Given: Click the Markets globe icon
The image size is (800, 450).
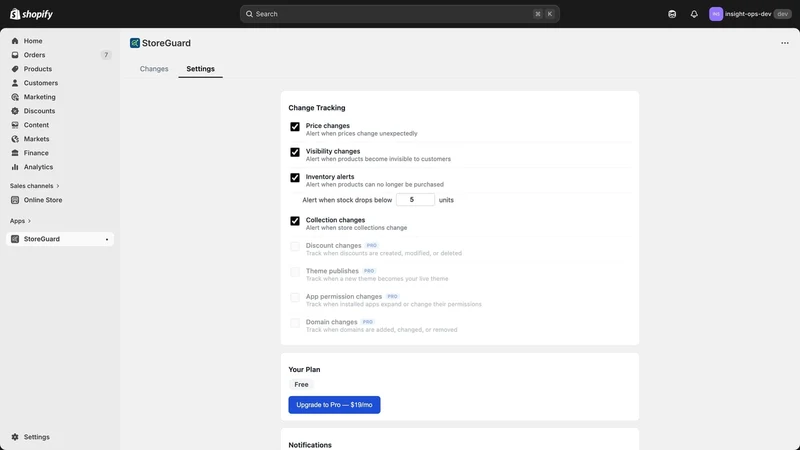Looking at the screenshot, I should click(x=15, y=139).
